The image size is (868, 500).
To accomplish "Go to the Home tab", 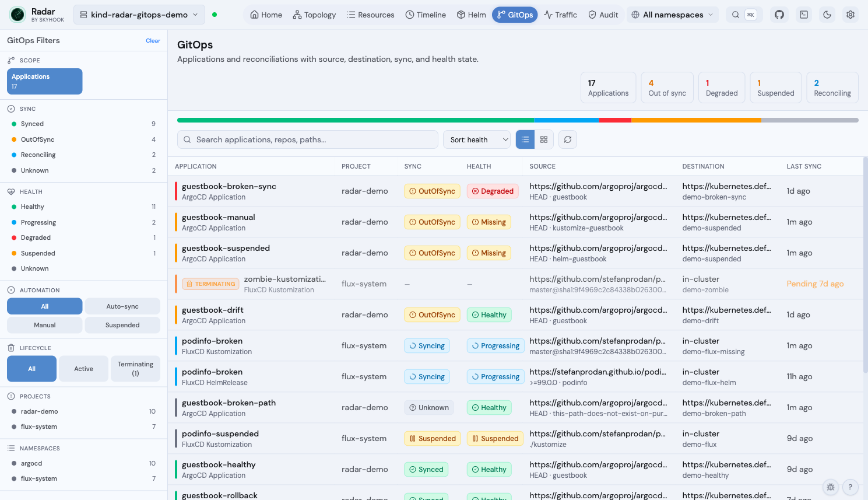I will 266,15.
